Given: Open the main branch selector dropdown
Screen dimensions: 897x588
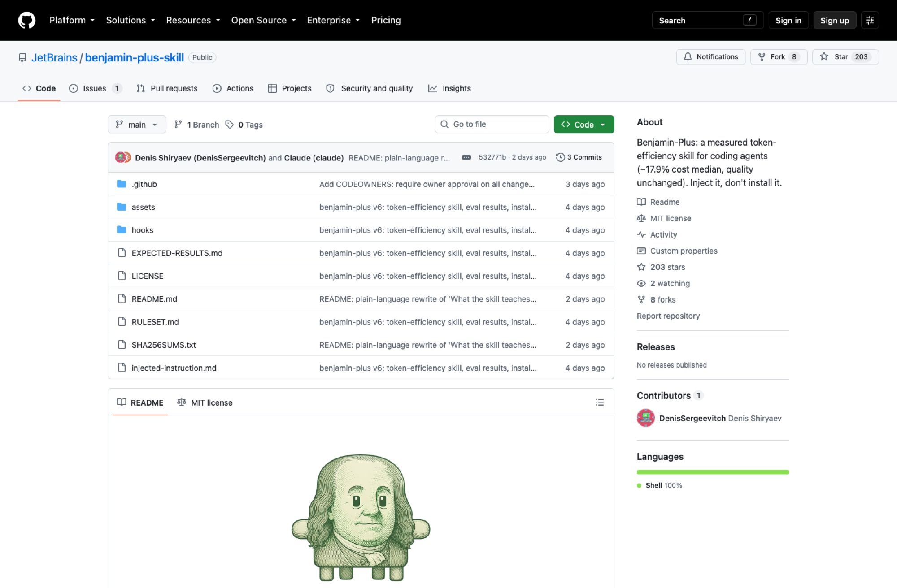Looking at the screenshot, I should coord(137,125).
